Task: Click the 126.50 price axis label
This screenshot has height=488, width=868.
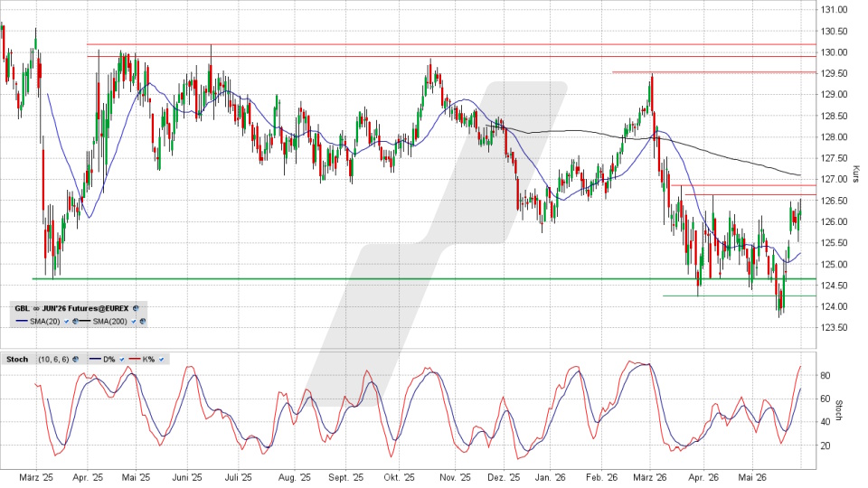Action: point(835,201)
